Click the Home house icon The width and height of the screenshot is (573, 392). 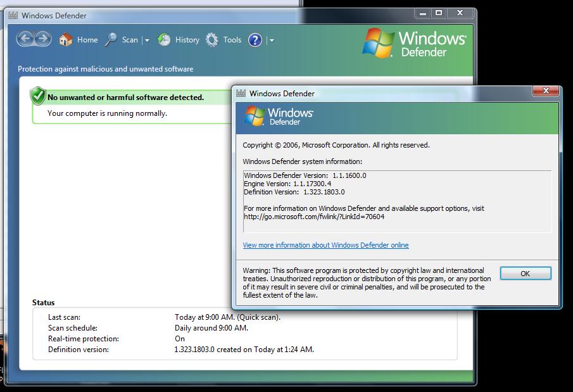pos(65,40)
